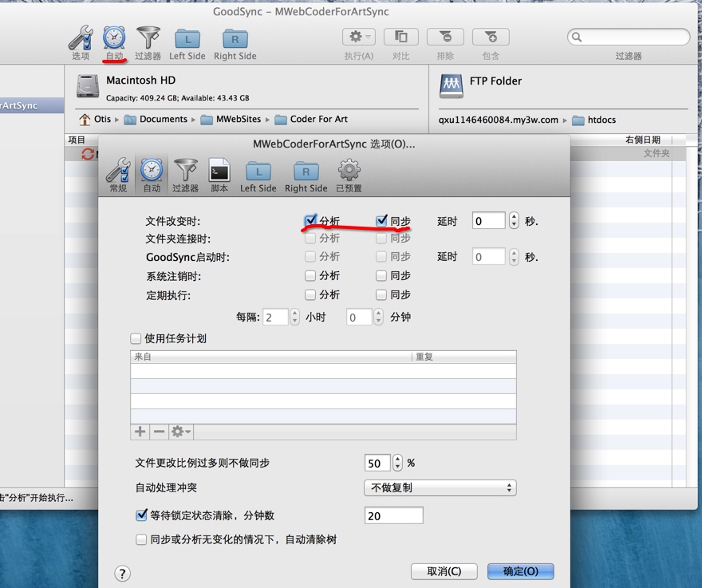
Task: Adjust 小时 interval stepper
Action: pyautogui.click(x=294, y=317)
